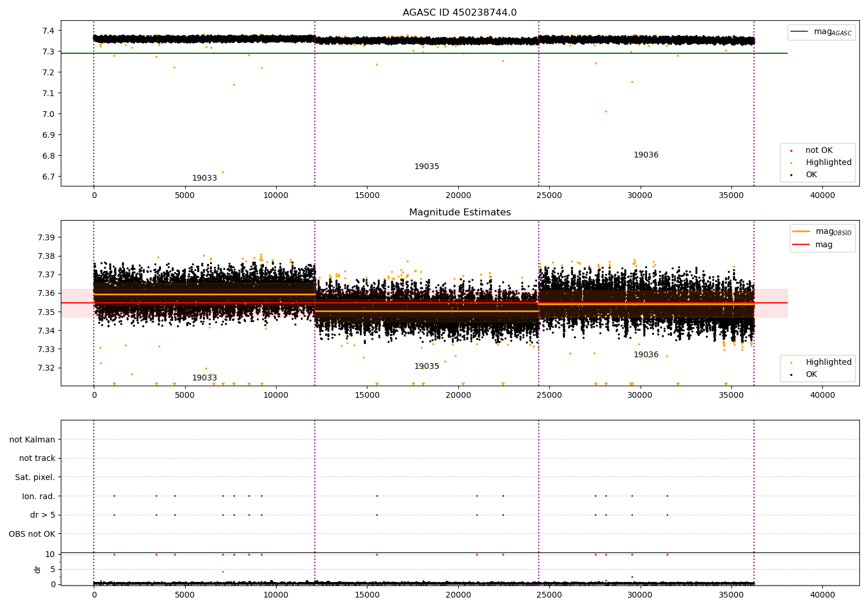Select the 7.32 tick on Magnitude Estimates y-axis
The height and width of the screenshot is (608, 868).
click(46, 368)
